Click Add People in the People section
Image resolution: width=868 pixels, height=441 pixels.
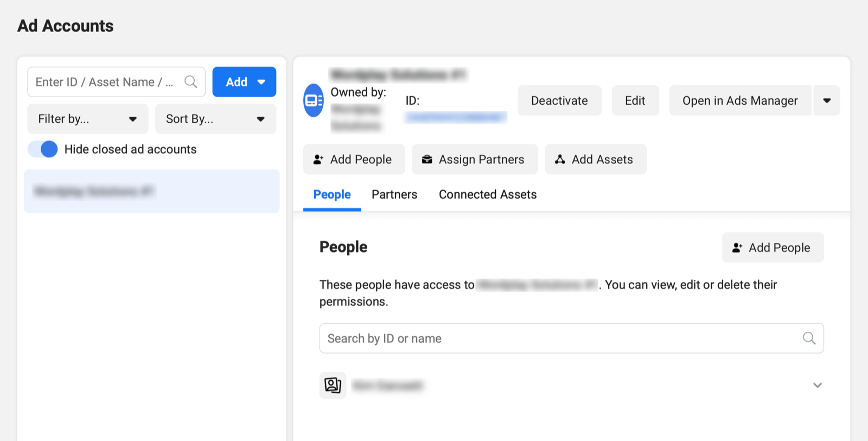[x=773, y=248]
